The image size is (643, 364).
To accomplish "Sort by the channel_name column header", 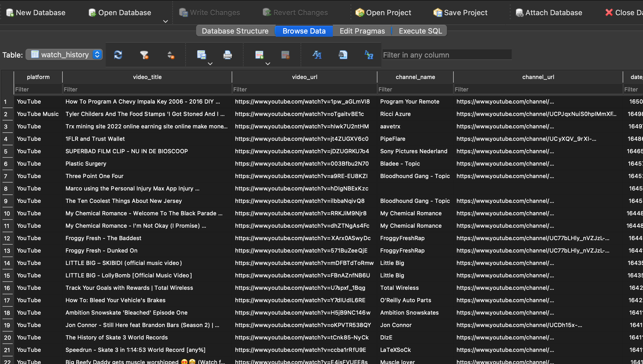I will point(415,77).
